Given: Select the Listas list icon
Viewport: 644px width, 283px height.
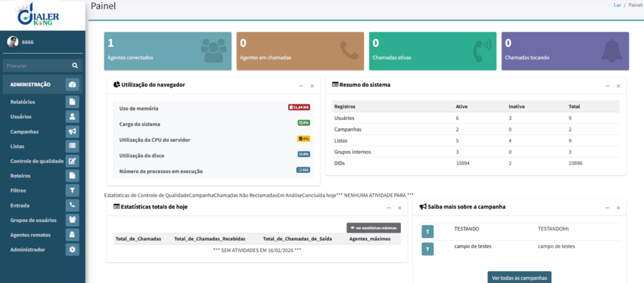Looking at the screenshot, I should click(72, 146).
